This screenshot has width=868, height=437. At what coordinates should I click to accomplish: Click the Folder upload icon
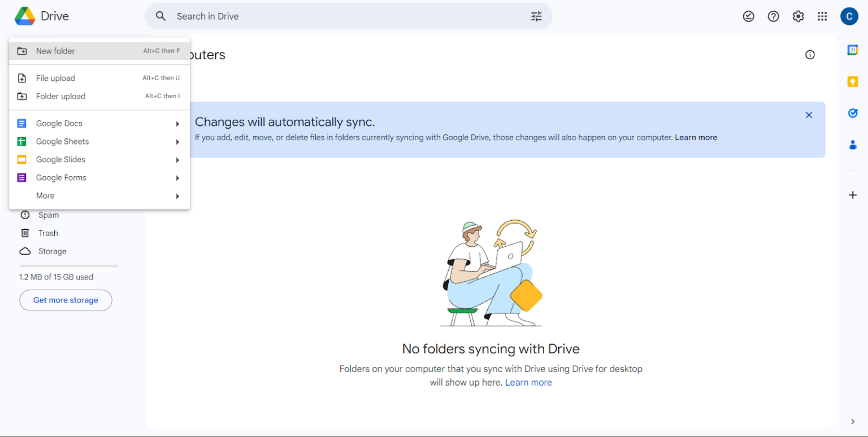point(22,96)
